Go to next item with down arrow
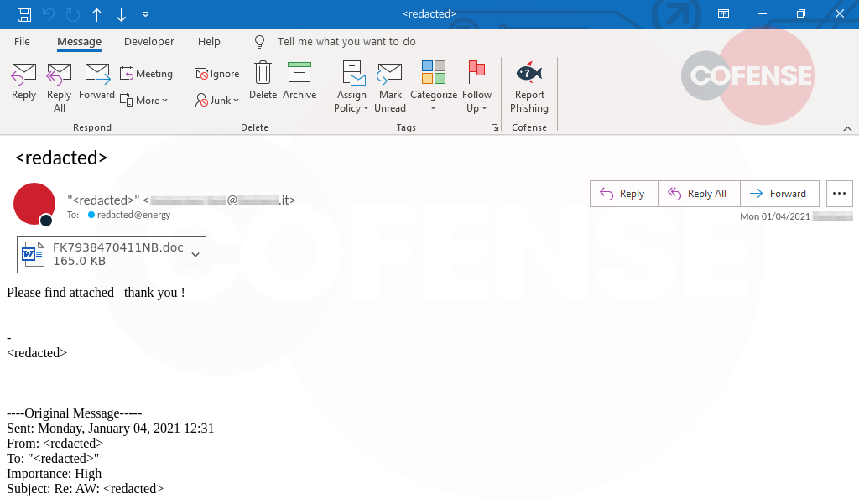Viewport: 859px width, 504px height. click(x=121, y=14)
